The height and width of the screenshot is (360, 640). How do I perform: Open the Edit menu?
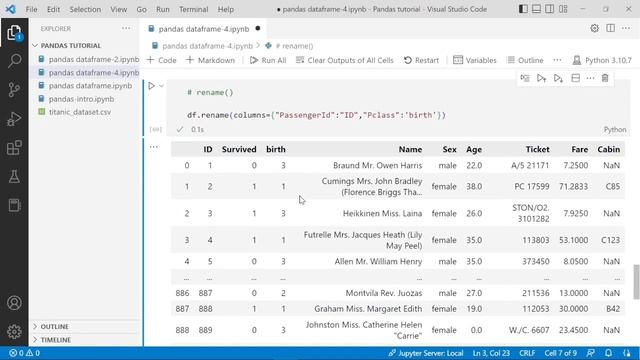53,9
